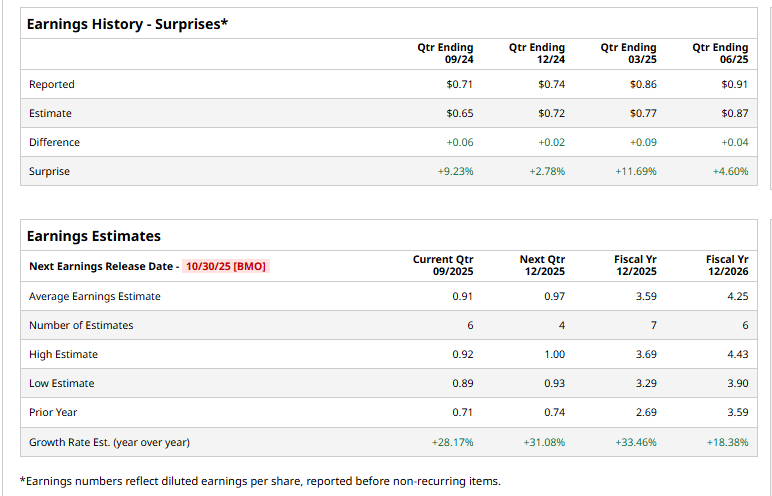Click the Fiscal Yr 12/2026 column header
772x496 pixels.
point(727,265)
